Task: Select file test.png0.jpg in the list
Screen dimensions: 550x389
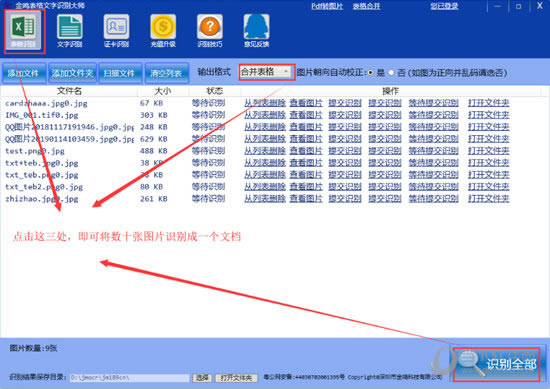Action: click(35, 151)
